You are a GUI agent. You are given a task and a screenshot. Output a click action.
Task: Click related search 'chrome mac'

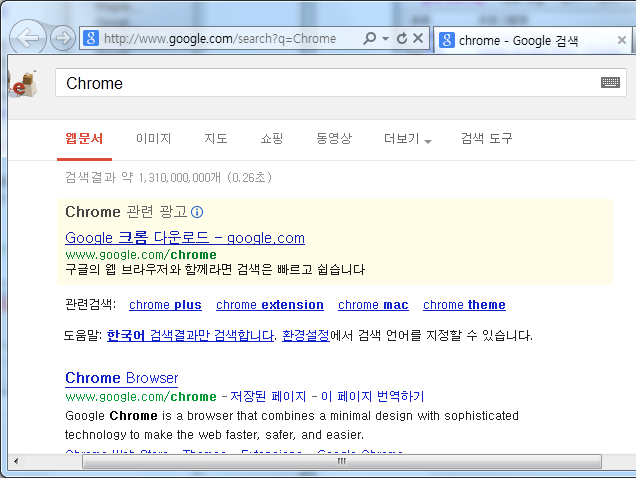[373, 305]
